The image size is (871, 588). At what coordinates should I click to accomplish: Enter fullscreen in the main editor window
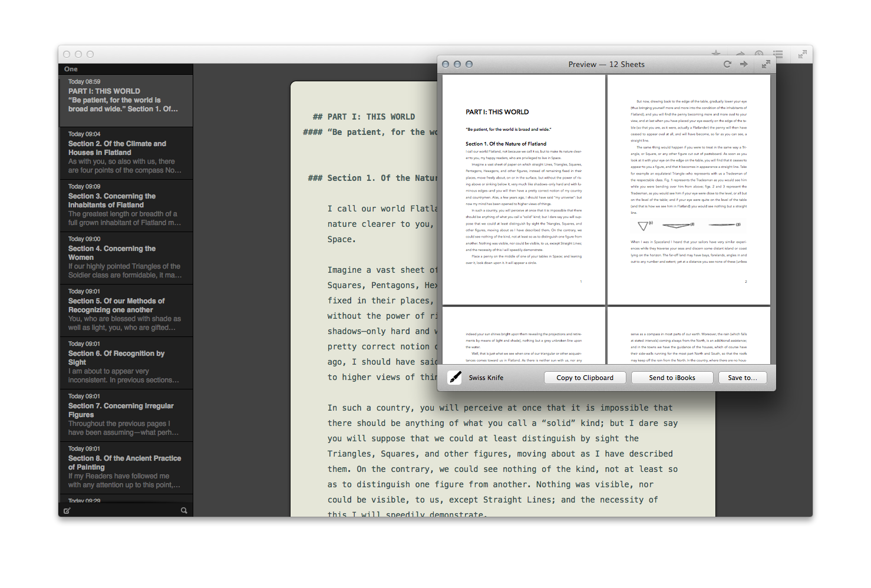click(x=802, y=54)
